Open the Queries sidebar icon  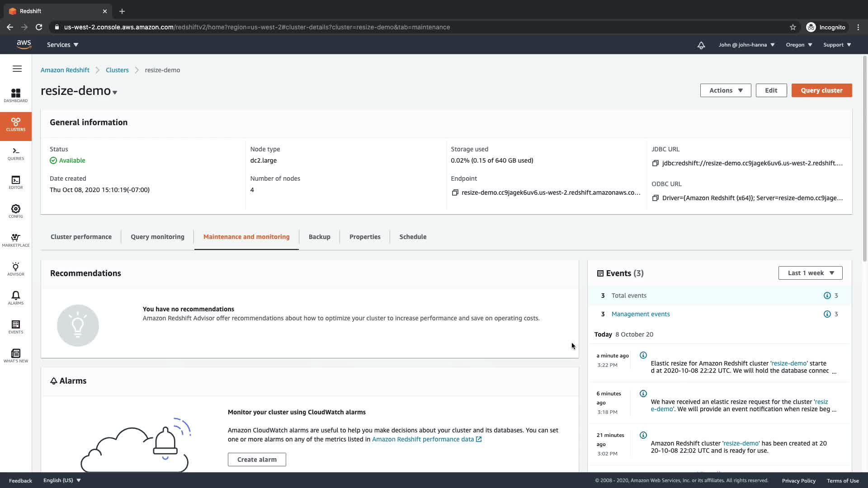click(16, 153)
